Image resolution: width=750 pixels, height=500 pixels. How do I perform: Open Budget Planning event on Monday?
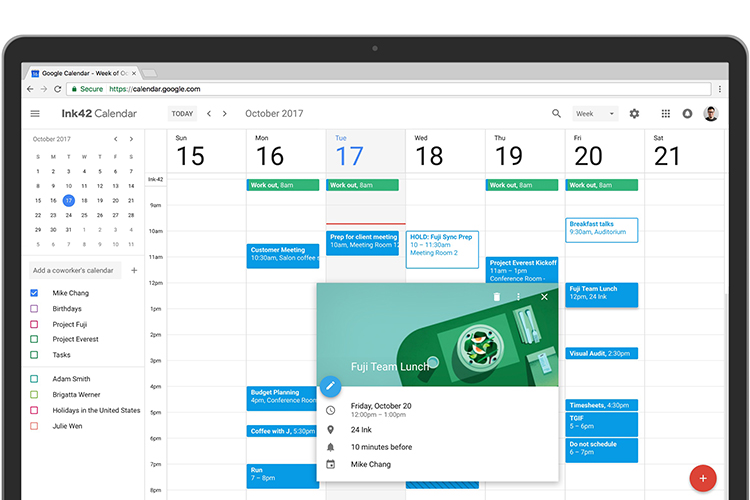282,398
